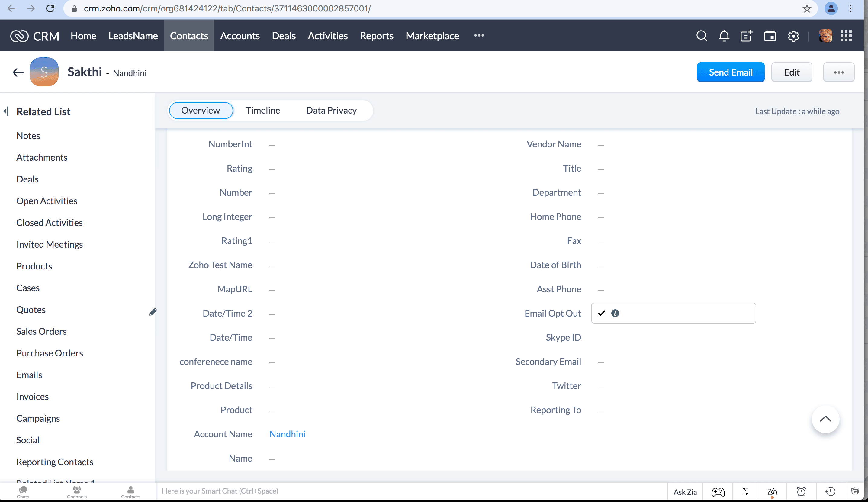The height and width of the screenshot is (502, 868).
Task: Click the info icon in the Email Opt Out field
Action: pyautogui.click(x=615, y=313)
